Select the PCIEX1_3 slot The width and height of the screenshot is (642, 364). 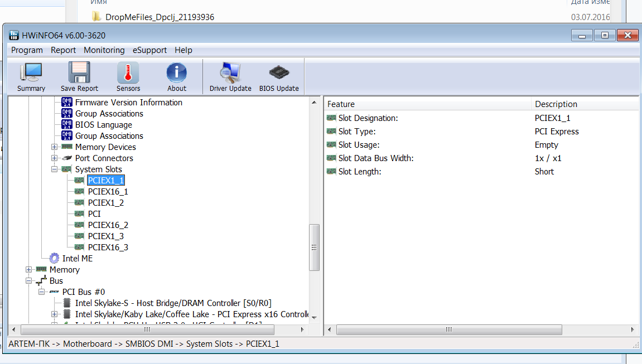(105, 236)
